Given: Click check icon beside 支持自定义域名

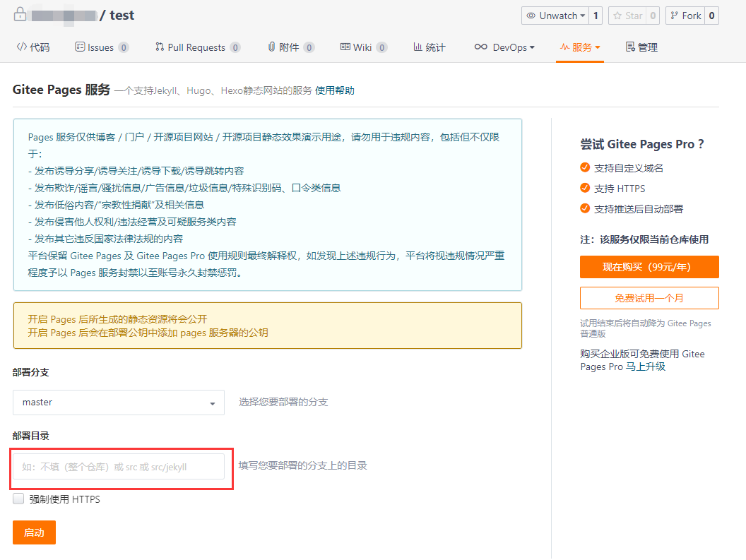Looking at the screenshot, I should 585,167.
